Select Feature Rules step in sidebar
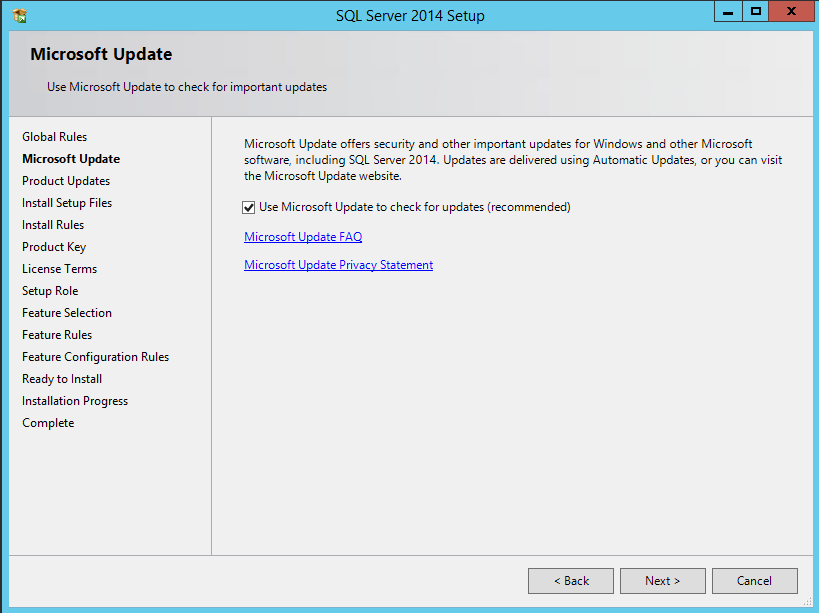The height and width of the screenshot is (613, 819). (x=57, y=335)
